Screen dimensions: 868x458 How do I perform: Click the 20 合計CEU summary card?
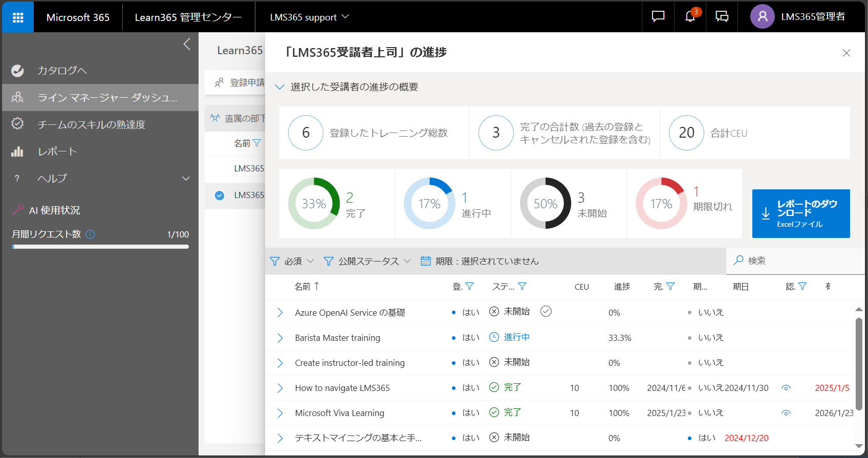755,133
